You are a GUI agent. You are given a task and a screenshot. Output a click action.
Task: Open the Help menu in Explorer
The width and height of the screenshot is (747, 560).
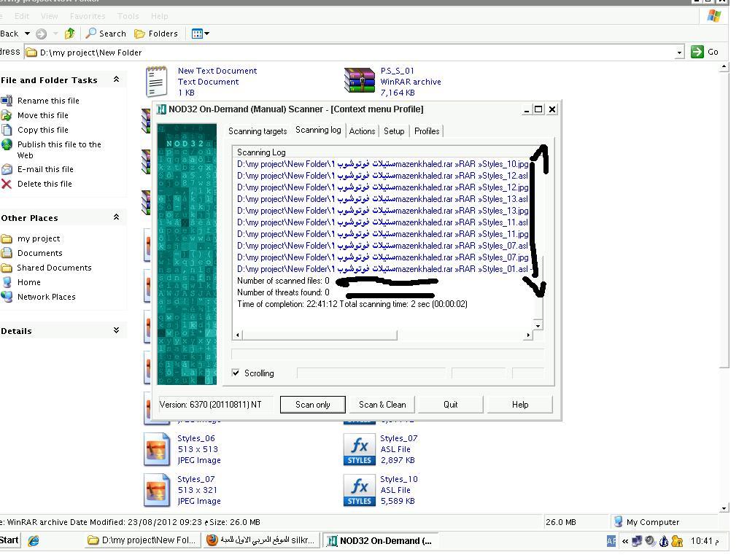pos(159,16)
